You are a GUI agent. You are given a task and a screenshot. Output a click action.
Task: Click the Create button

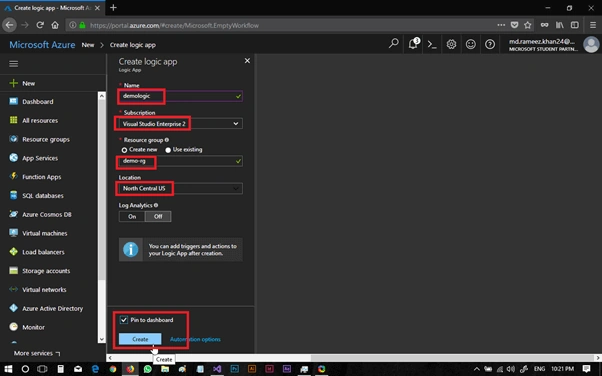[x=140, y=339]
